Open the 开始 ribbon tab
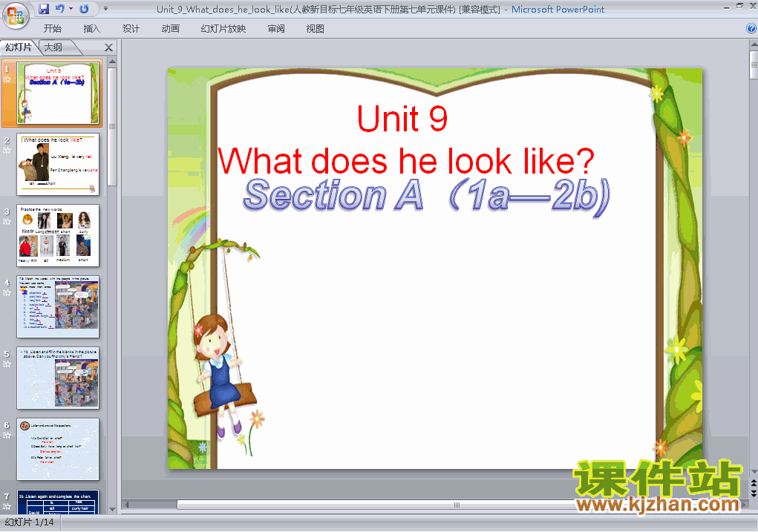Screen dimensions: 758x532 coord(52,28)
